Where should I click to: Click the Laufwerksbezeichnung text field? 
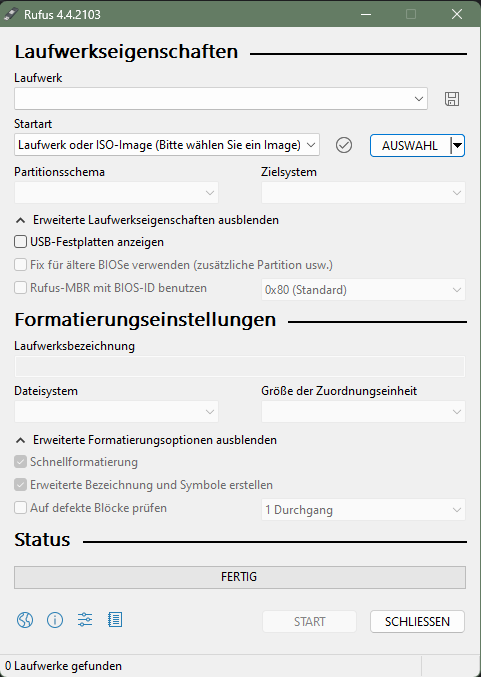[x=240, y=367]
